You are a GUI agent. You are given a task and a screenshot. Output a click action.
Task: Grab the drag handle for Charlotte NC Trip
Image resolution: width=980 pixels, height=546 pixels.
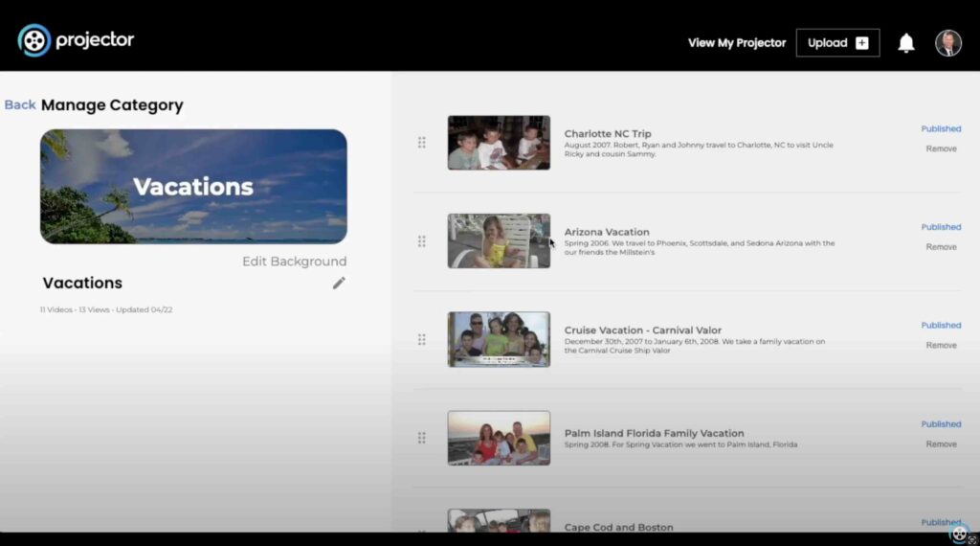pos(422,143)
